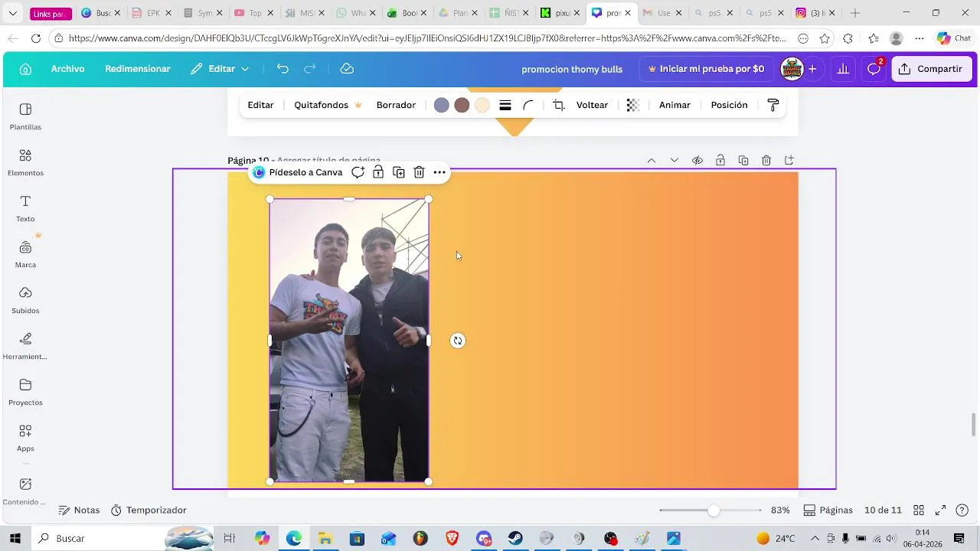Undo the last action
Viewport: 980px width, 551px height.
tap(283, 69)
